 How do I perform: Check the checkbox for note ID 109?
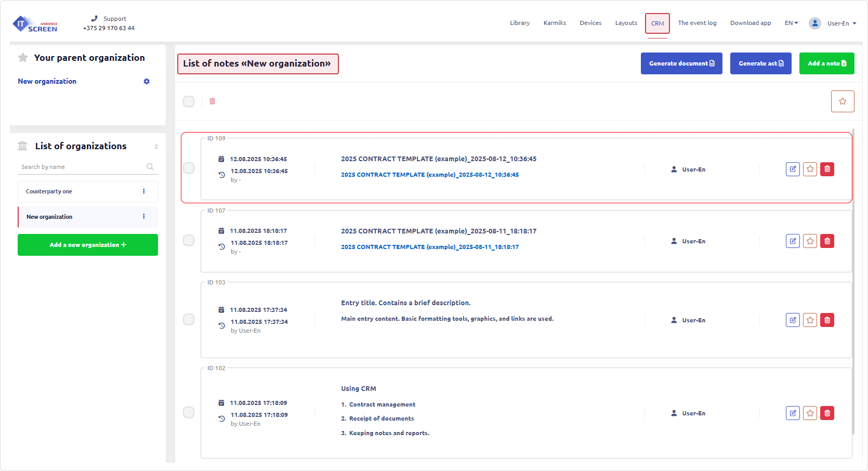click(189, 168)
